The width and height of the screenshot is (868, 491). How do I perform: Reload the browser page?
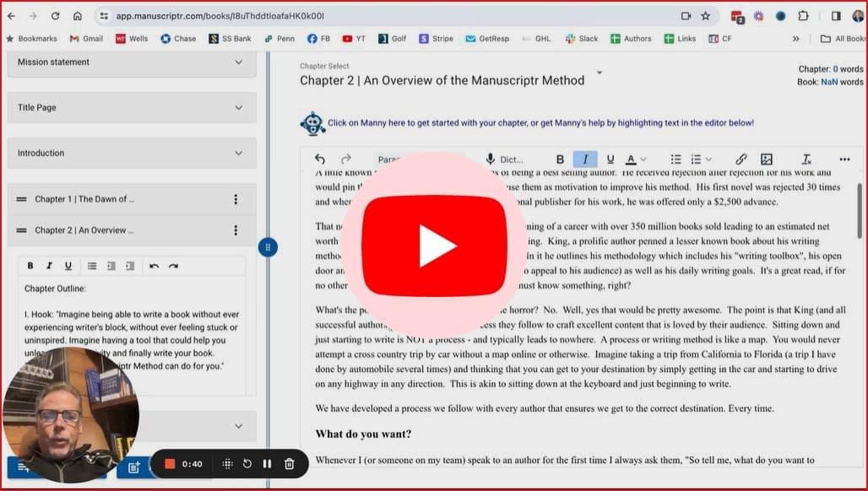coord(56,16)
